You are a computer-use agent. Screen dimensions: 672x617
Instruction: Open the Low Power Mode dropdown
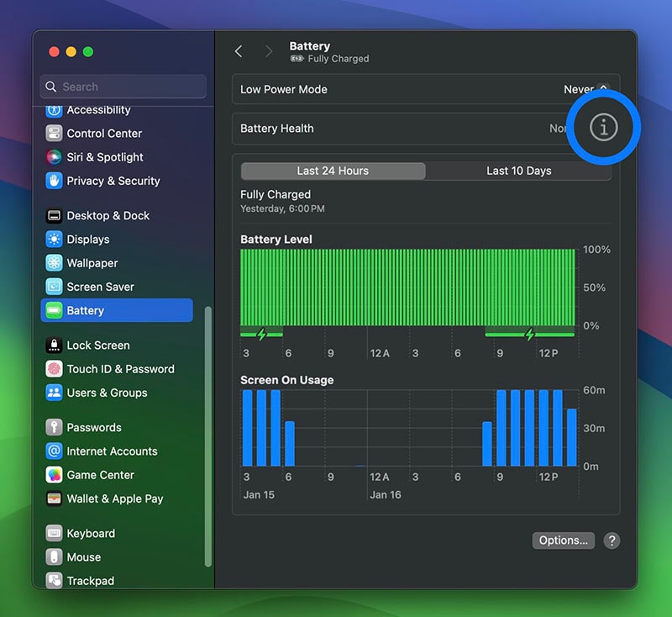(585, 89)
